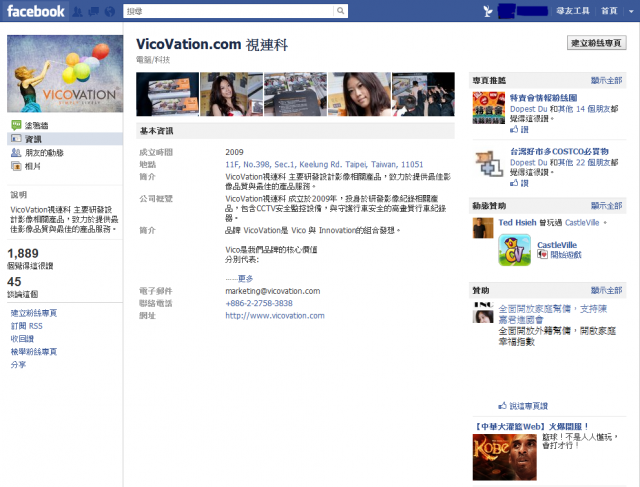The image size is (640, 487).
Task: Click the COSTCO page flag thumbnail
Action: click(x=489, y=163)
